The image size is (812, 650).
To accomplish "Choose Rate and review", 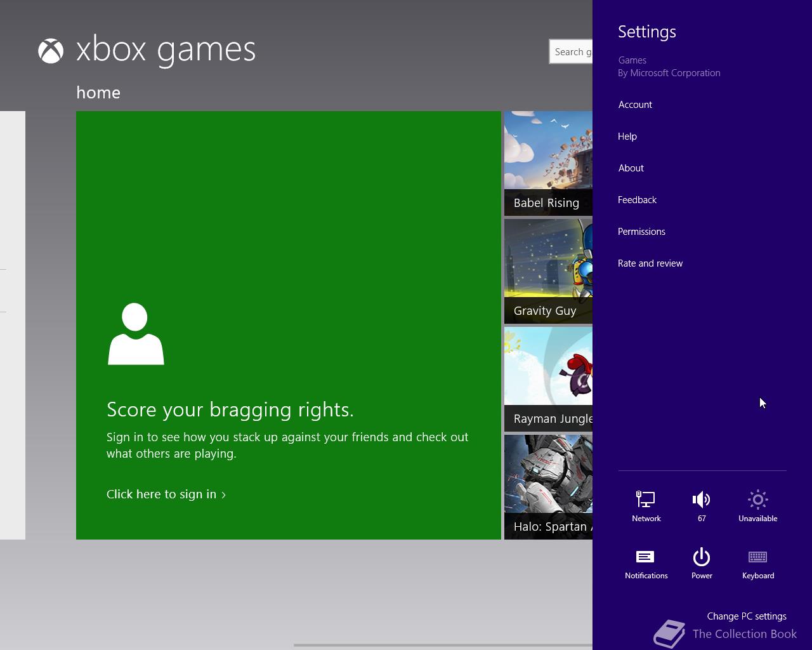I will pos(650,263).
